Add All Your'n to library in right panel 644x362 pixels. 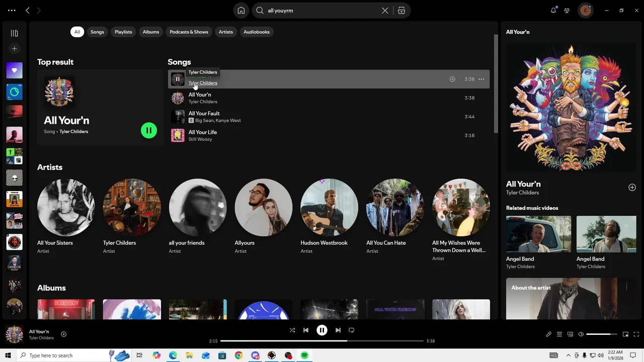pyautogui.click(x=632, y=188)
